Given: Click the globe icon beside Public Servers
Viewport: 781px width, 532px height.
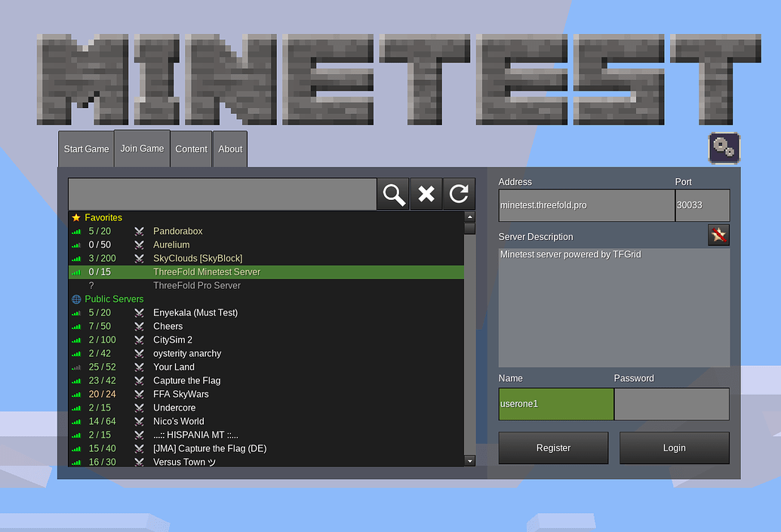Looking at the screenshot, I should pyautogui.click(x=76, y=300).
